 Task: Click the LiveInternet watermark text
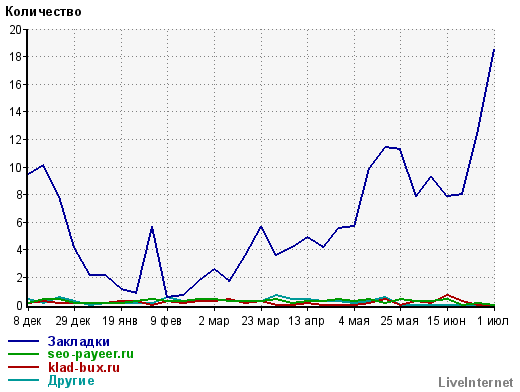(x=476, y=382)
